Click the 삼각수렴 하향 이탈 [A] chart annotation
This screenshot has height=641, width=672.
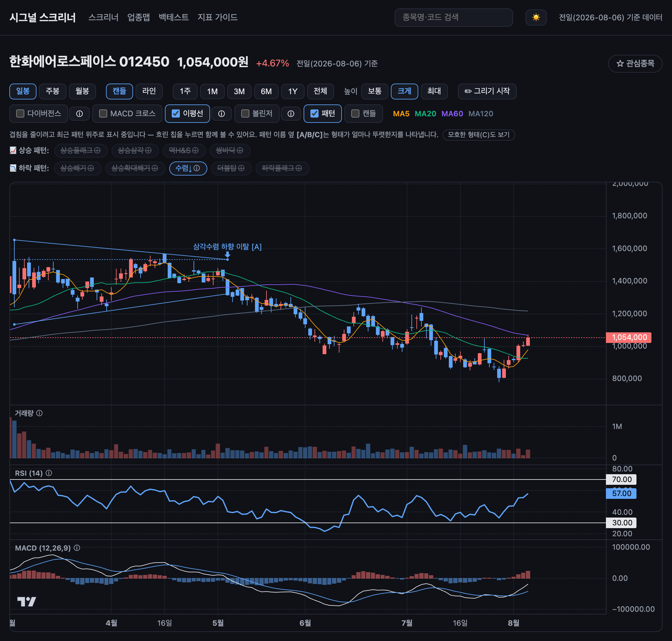coord(228,247)
